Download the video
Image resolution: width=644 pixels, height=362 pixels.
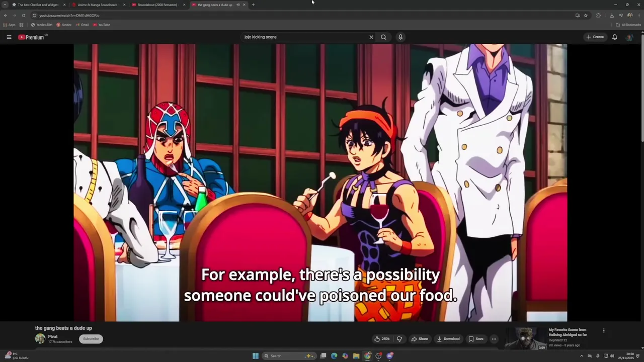click(448, 339)
